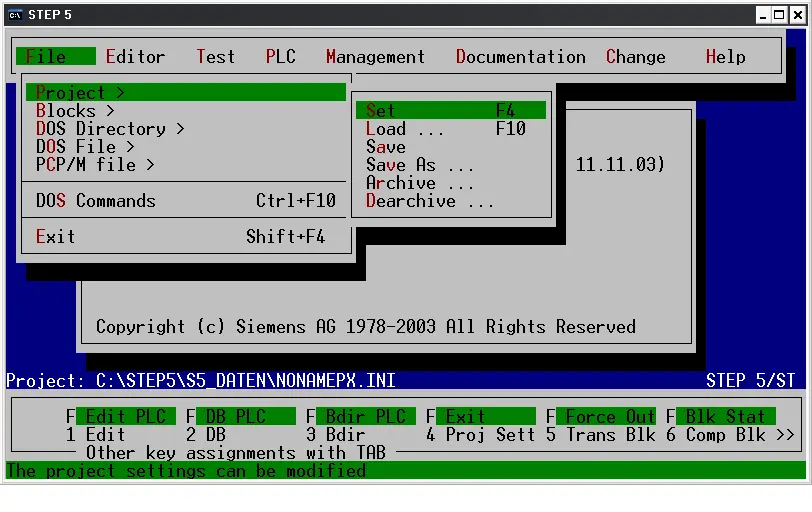Image resolution: width=812 pixels, height=512 pixels.
Task: Open the Editor menu
Action: pos(135,56)
